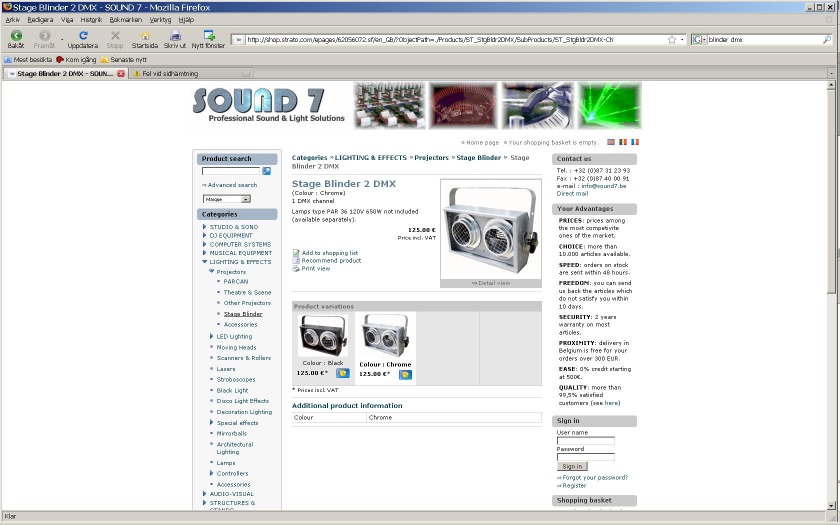Click the search magnifier in Firefox search box

pyautogui.click(x=827, y=40)
